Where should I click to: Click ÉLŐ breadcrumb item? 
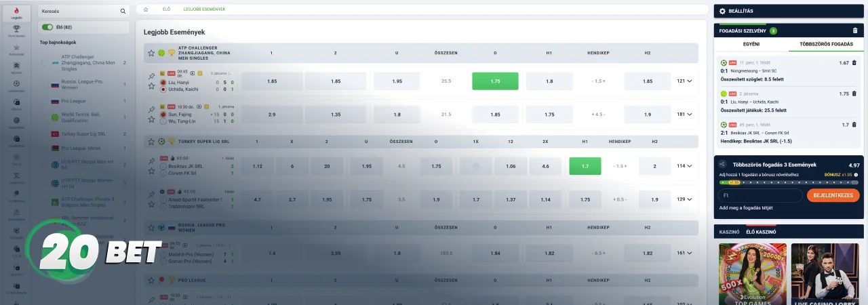click(166, 9)
